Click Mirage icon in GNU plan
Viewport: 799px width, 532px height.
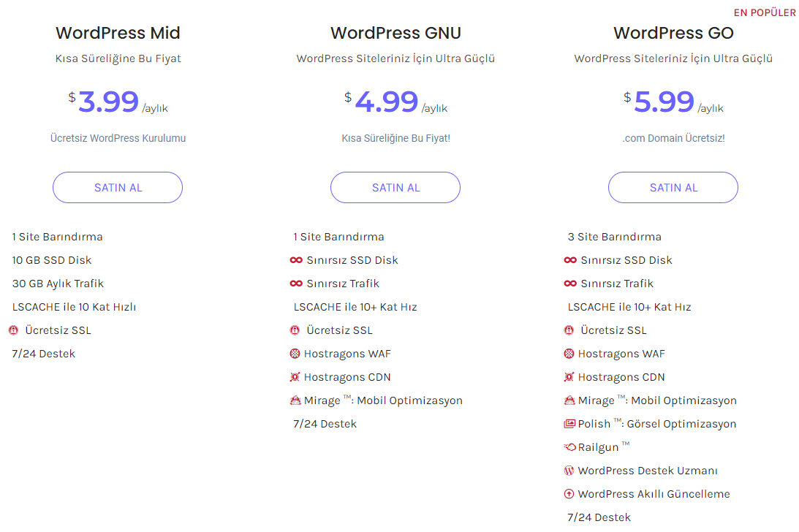click(295, 400)
